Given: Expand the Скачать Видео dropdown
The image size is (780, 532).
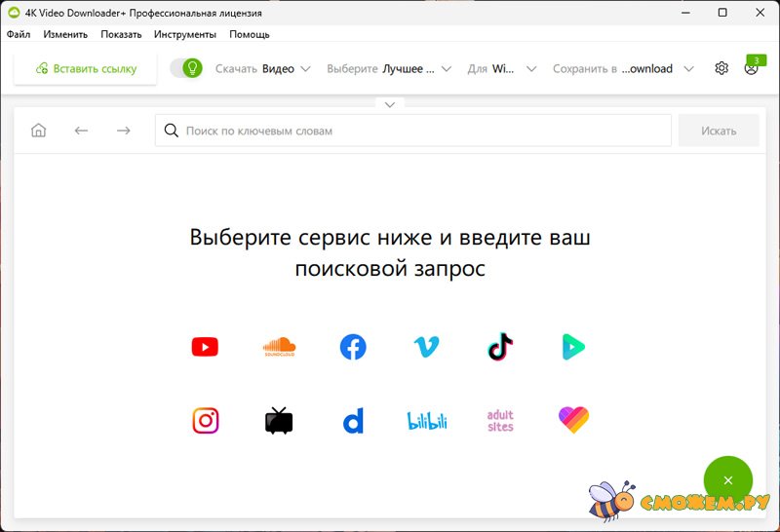Looking at the screenshot, I should click(x=262, y=69).
